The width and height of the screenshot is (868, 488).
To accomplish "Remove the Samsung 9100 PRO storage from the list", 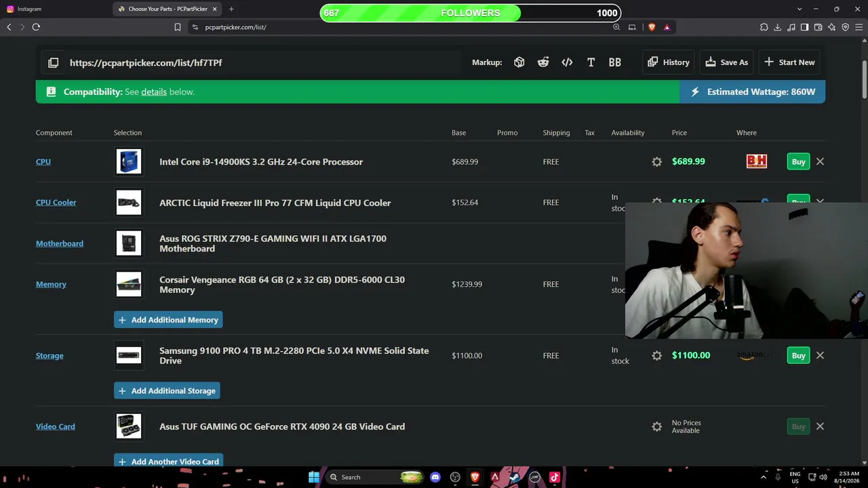I will [820, 356].
